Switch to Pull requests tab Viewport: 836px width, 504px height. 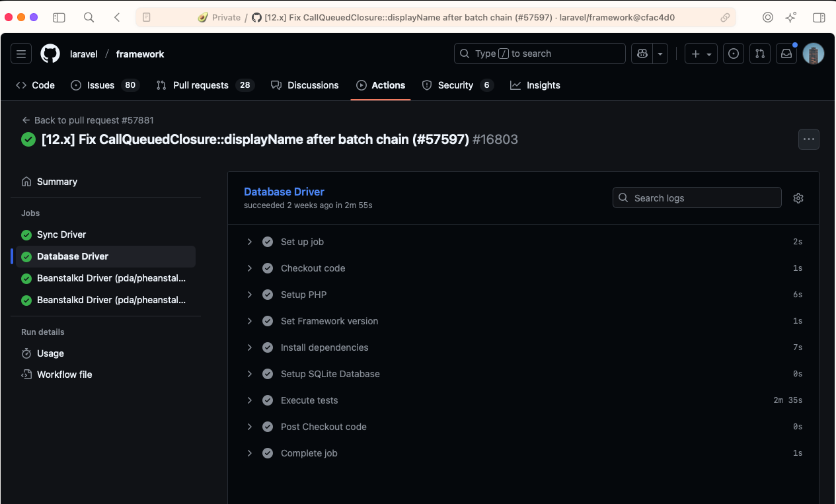click(205, 85)
